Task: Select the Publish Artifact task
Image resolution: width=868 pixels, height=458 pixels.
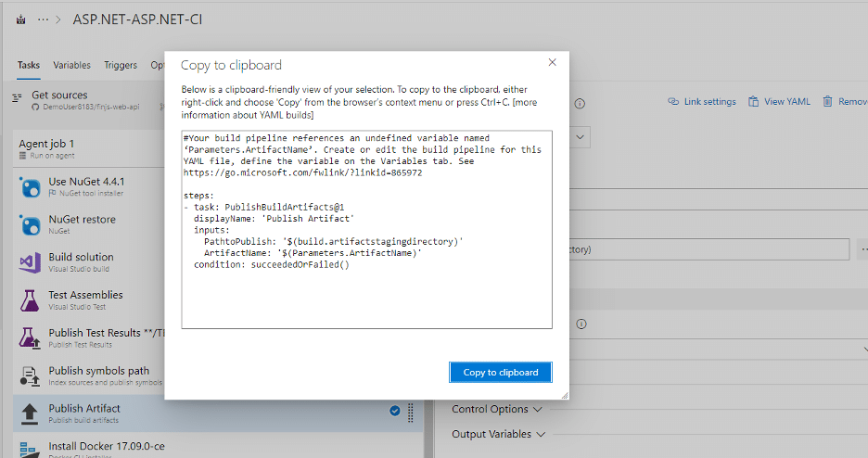Action: click(218, 413)
